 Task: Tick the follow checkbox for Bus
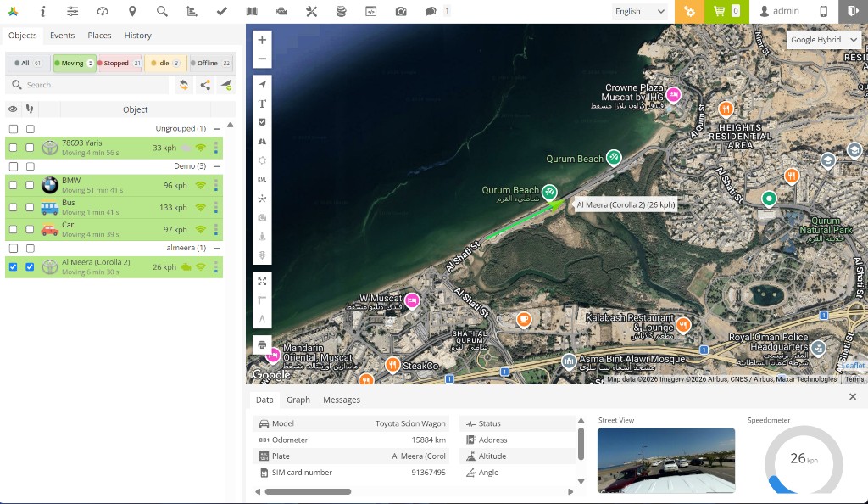(x=30, y=207)
